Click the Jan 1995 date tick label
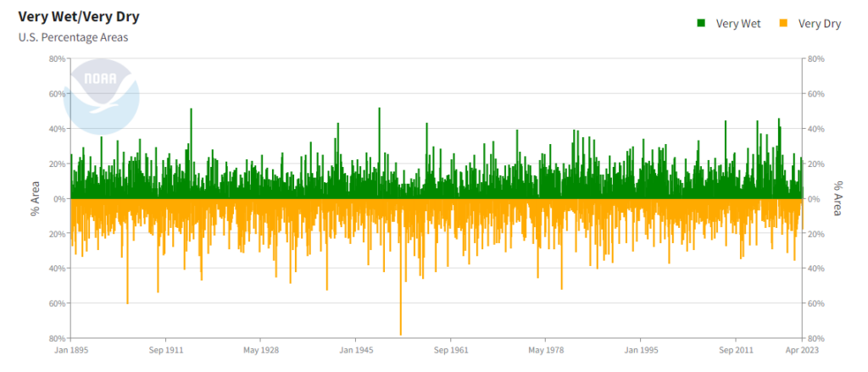 coord(642,349)
